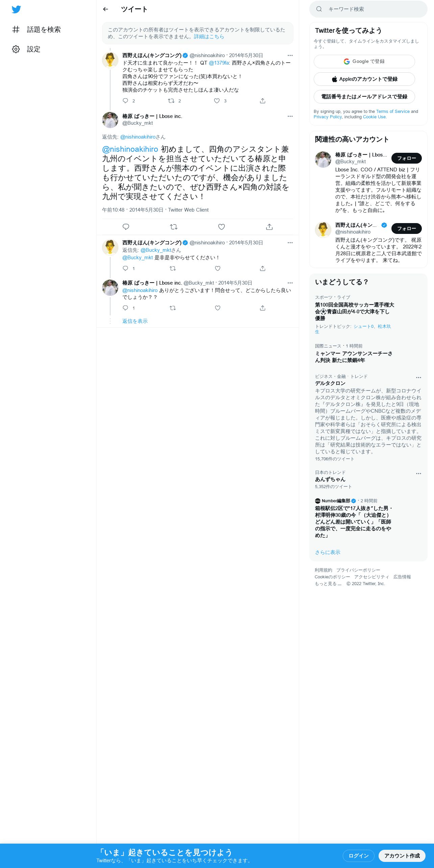Retweet the main tweet from @Bucky_mkt
Viewport: 434px width, 868px height.
[174, 227]
